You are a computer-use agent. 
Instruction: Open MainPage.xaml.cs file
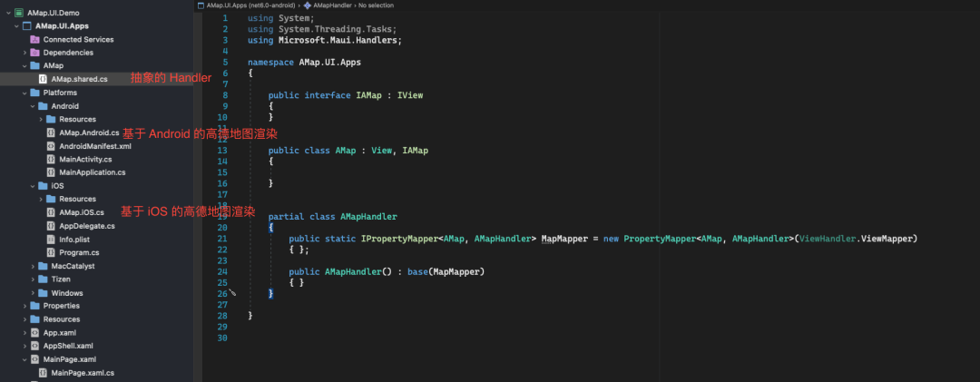[83, 373]
